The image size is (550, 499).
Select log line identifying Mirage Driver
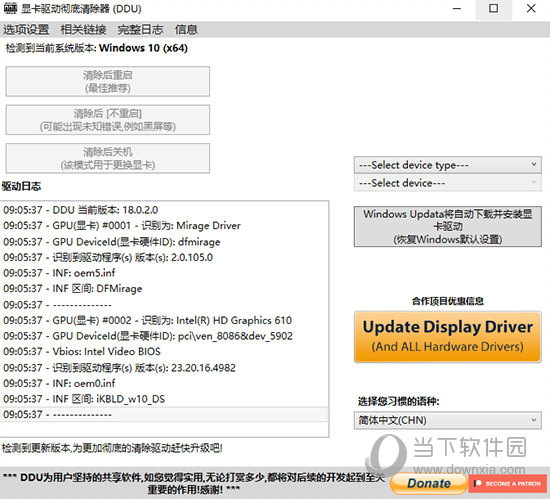coord(163,225)
